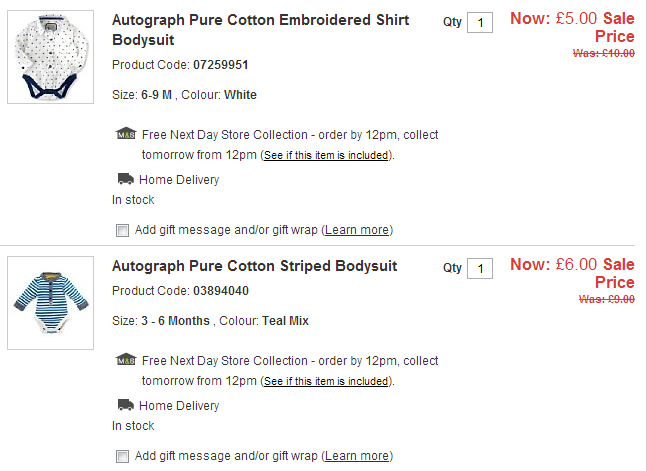Viewport: 647px width, 471px height.
Task: Open Autograph Pure Cotton Striped Bodysuit title
Action: 254,266
